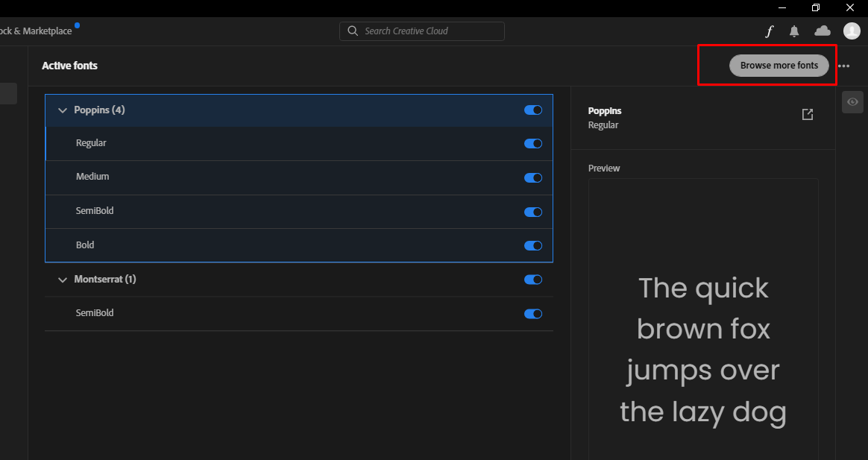Click the Browse more fonts button
Image resolution: width=868 pixels, height=460 pixels.
tap(779, 66)
